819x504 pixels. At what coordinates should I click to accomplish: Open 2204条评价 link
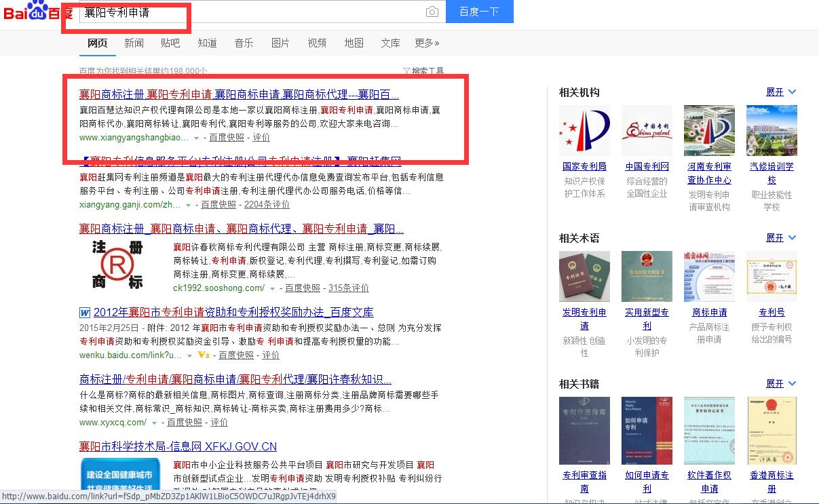point(267,204)
